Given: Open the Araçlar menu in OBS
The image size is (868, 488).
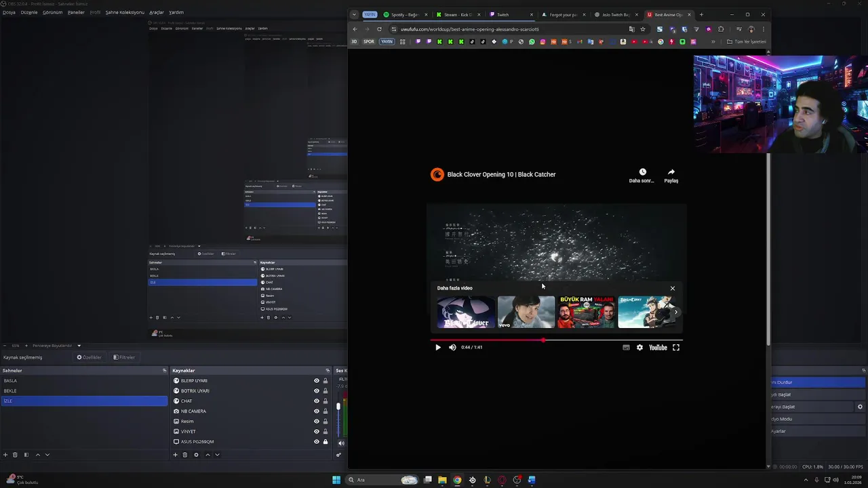Looking at the screenshot, I should 157,12.
